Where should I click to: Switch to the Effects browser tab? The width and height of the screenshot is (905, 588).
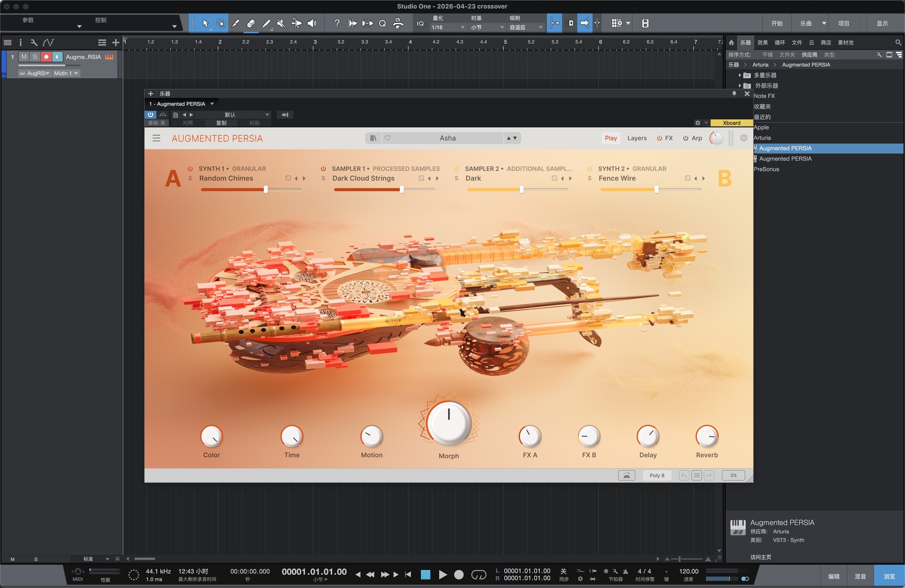tap(763, 42)
